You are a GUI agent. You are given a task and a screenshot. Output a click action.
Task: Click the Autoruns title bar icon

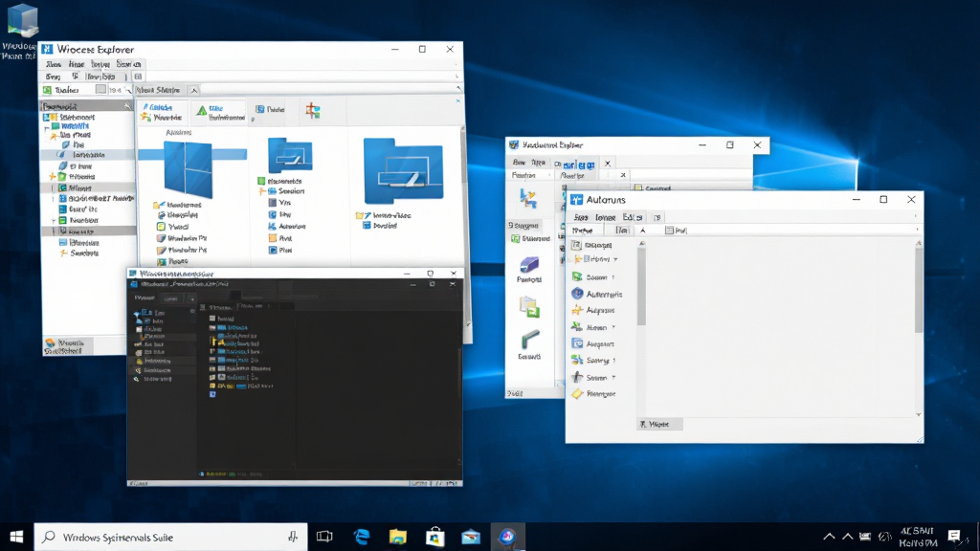tap(576, 199)
